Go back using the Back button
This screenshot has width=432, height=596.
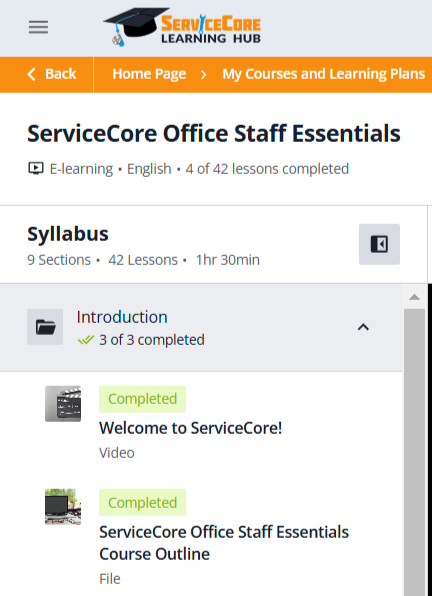51,74
